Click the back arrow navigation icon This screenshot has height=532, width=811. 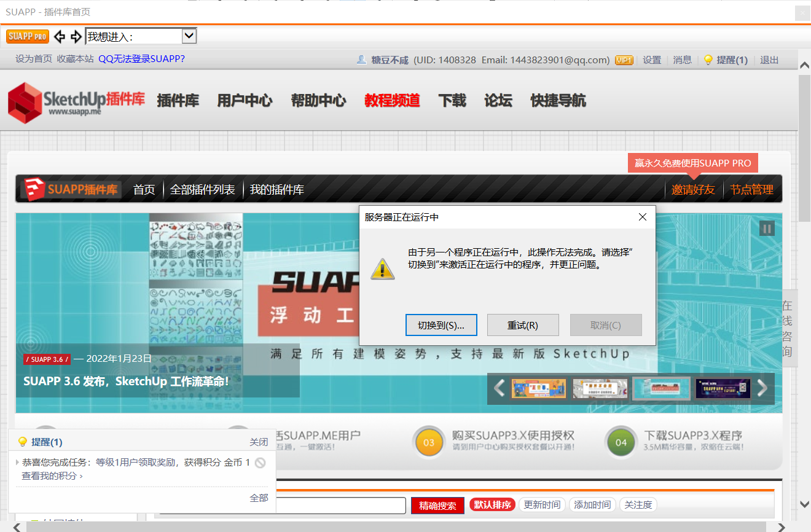[x=60, y=37]
